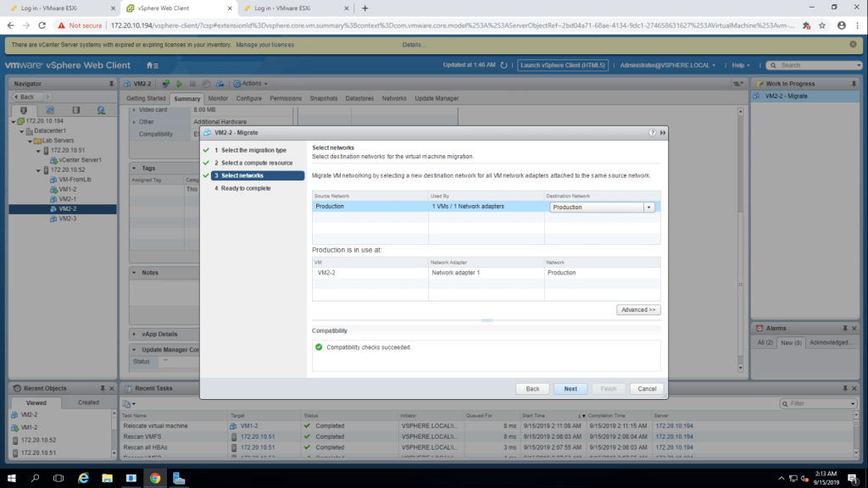
Task: Open the Hosts and Clusters navigator view
Action: (x=24, y=110)
